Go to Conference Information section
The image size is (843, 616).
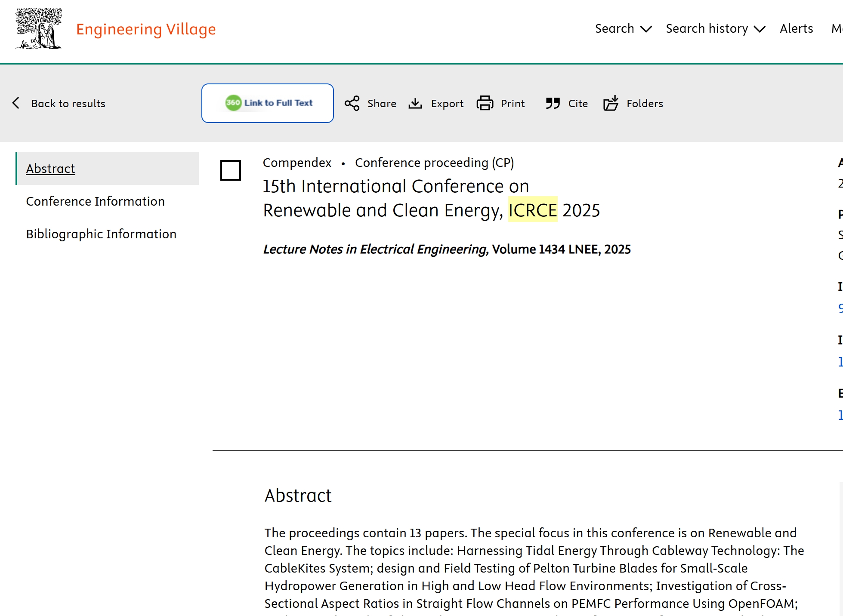tap(95, 201)
